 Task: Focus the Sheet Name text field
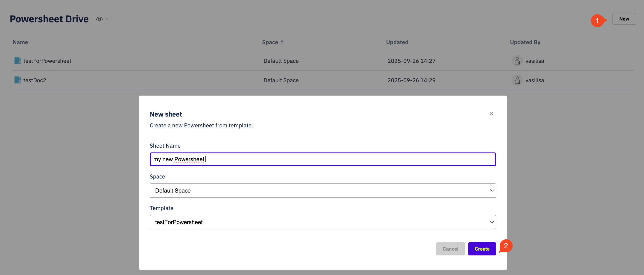click(x=322, y=159)
